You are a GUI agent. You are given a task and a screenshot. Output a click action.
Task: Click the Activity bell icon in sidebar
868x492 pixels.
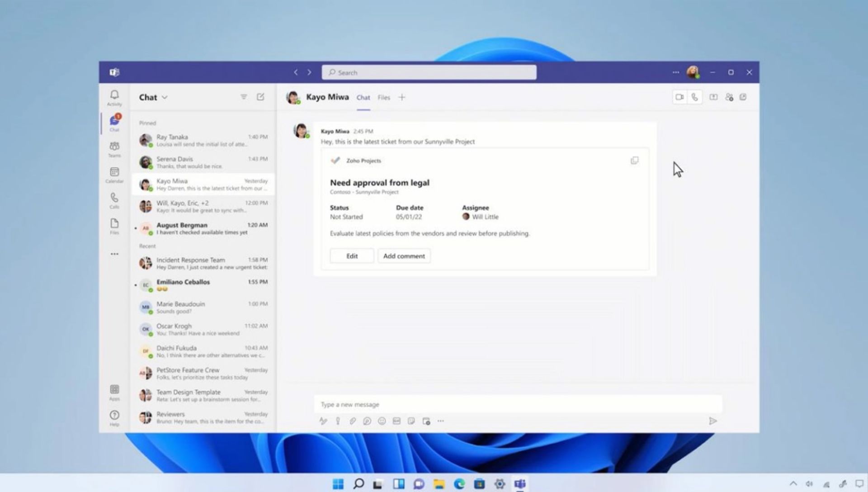point(114,96)
